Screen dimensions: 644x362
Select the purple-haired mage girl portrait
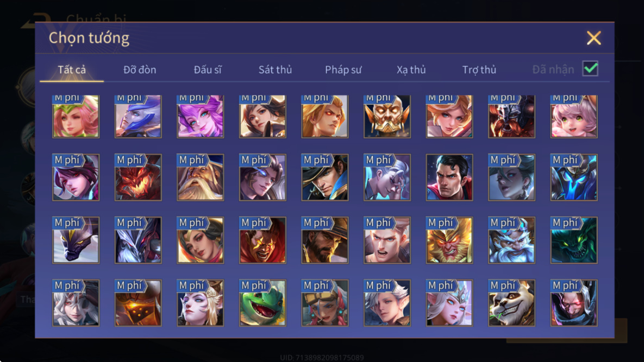point(201,117)
